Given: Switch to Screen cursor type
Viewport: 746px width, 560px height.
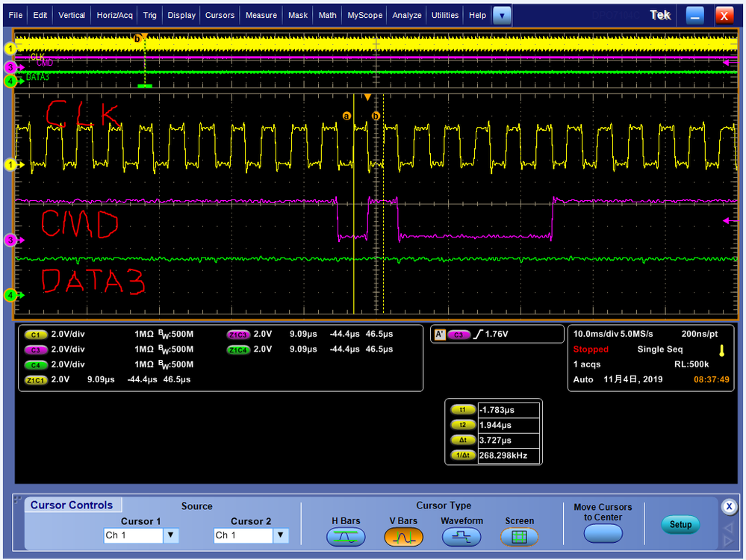Looking at the screenshot, I should coord(519,536).
